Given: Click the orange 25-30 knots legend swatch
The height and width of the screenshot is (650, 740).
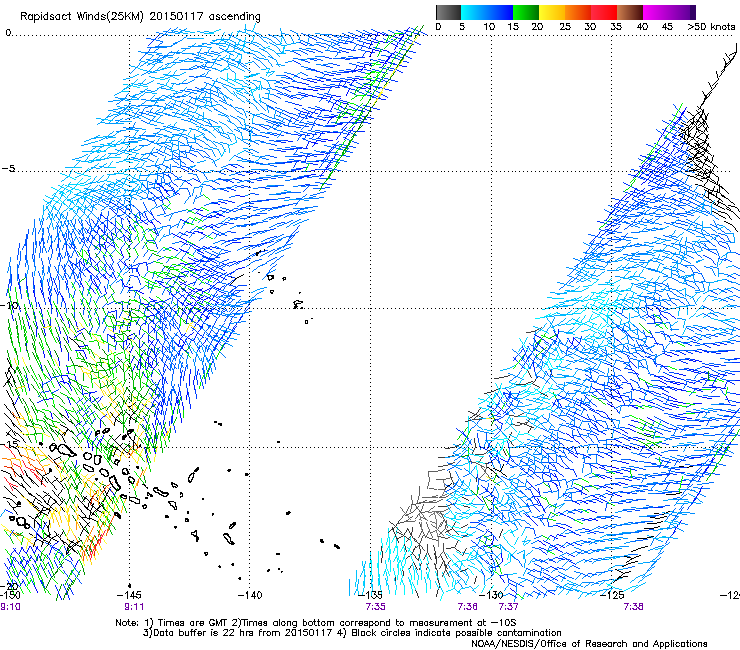Looking at the screenshot, I should pyautogui.click(x=578, y=13).
